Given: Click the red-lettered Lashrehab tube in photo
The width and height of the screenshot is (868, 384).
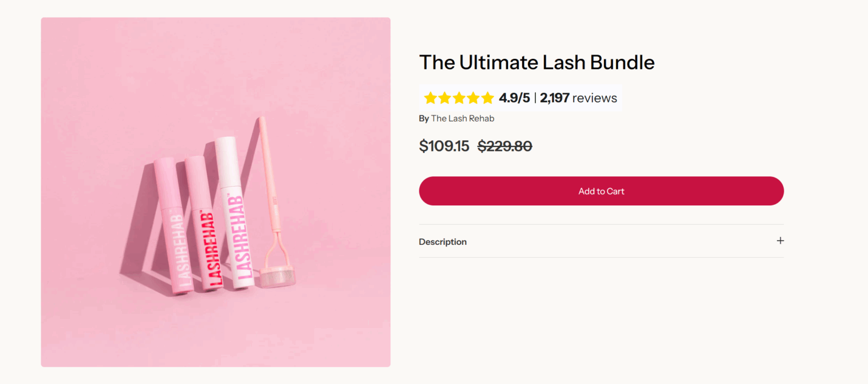Looking at the screenshot, I should coord(202,226).
